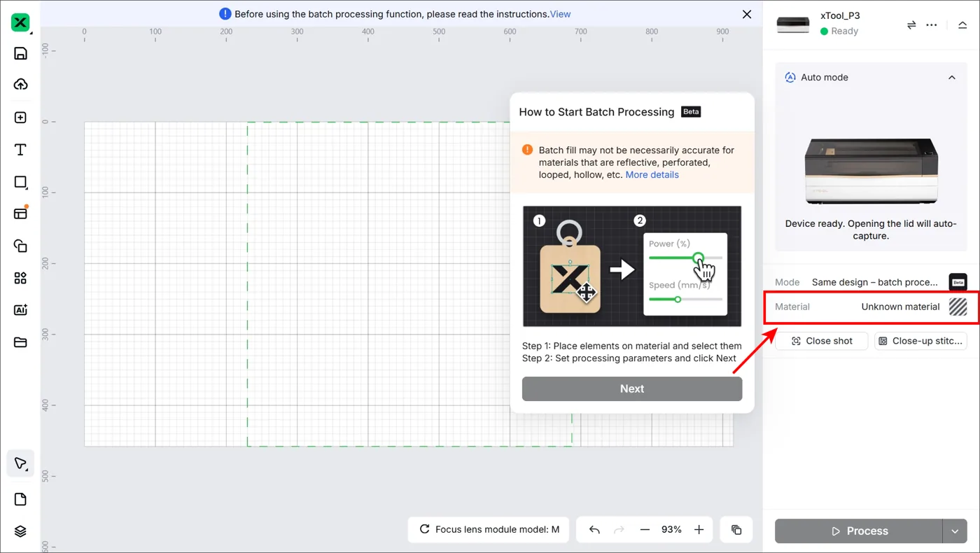Open the device more options menu
The image size is (980, 553).
click(x=932, y=24)
